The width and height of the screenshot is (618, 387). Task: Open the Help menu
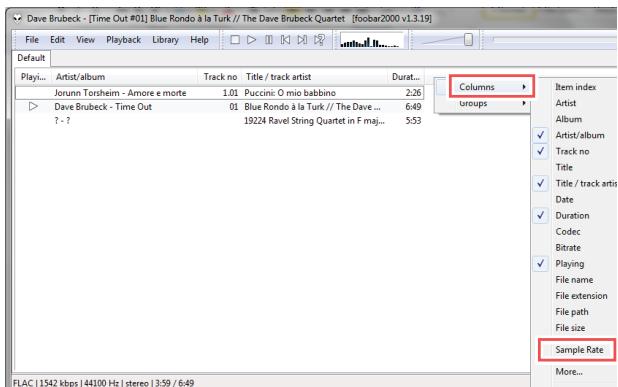tap(199, 40)
